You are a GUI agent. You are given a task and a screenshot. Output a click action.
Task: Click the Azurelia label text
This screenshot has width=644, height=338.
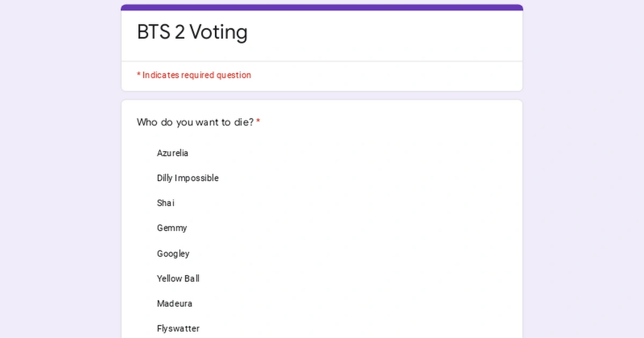[172, 153]
